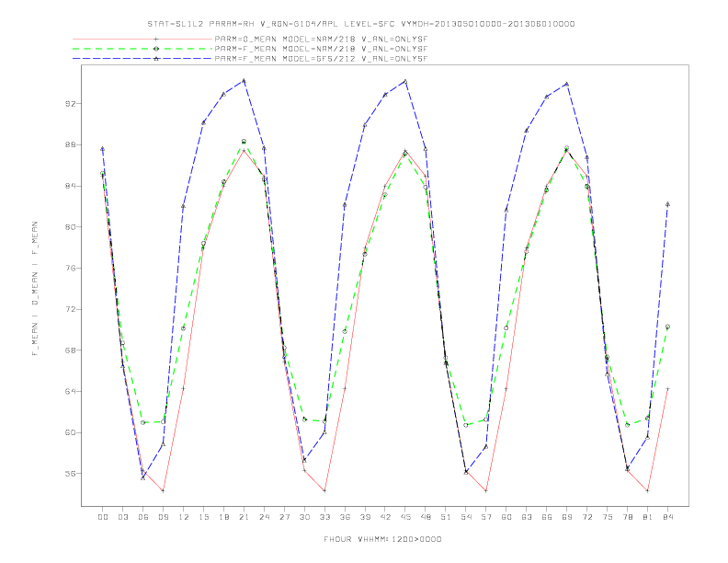Click the x-axis tick label 42
The height and width of the screenshot is (563, 728).
[385, 517]
